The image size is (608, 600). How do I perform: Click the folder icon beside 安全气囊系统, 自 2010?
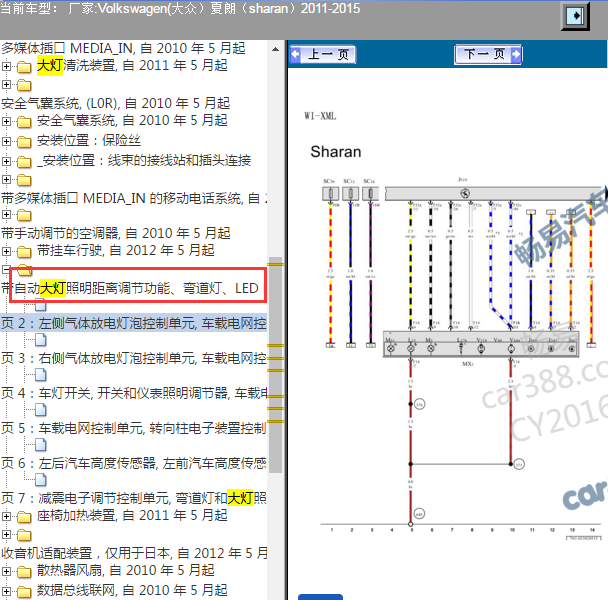point(24,122)
